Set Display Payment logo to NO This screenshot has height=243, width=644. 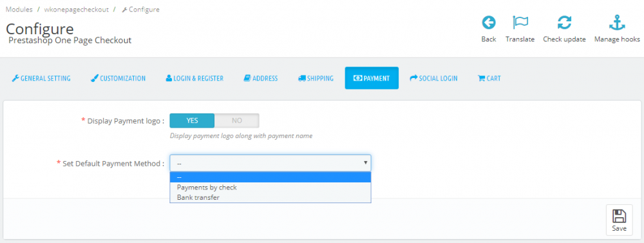coord(237,121)
